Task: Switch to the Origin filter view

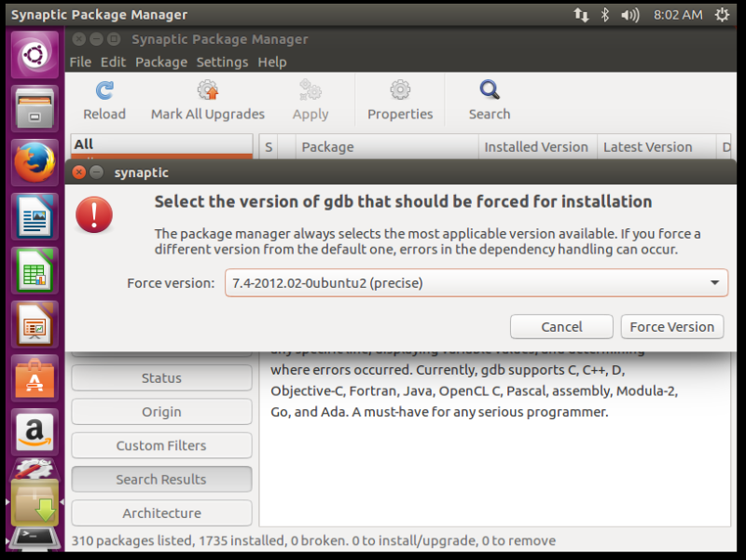Action: (x=161, y=412)
